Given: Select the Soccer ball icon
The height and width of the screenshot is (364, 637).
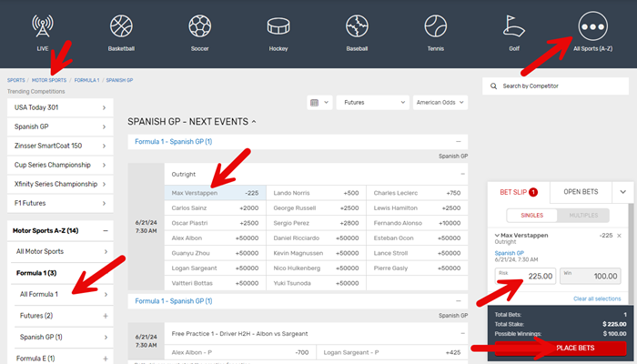Looking at the screenshot, I should (x=199, y=25).
